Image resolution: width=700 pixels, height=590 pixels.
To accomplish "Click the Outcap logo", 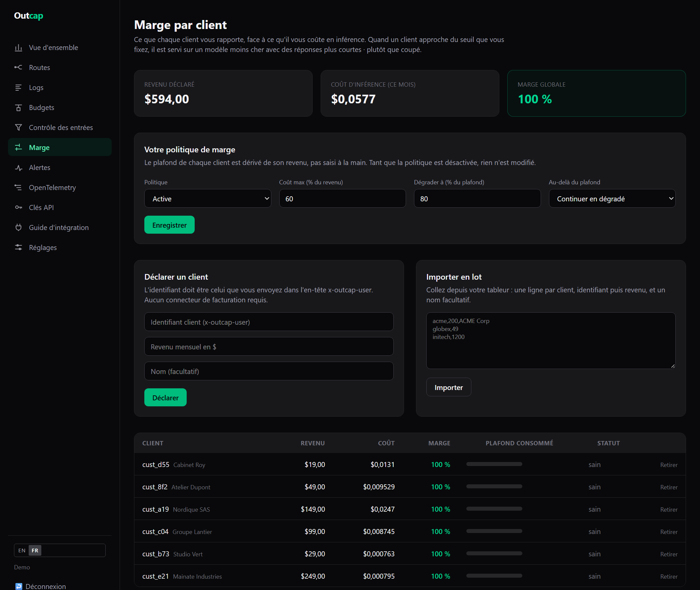I will coord(28,16).
